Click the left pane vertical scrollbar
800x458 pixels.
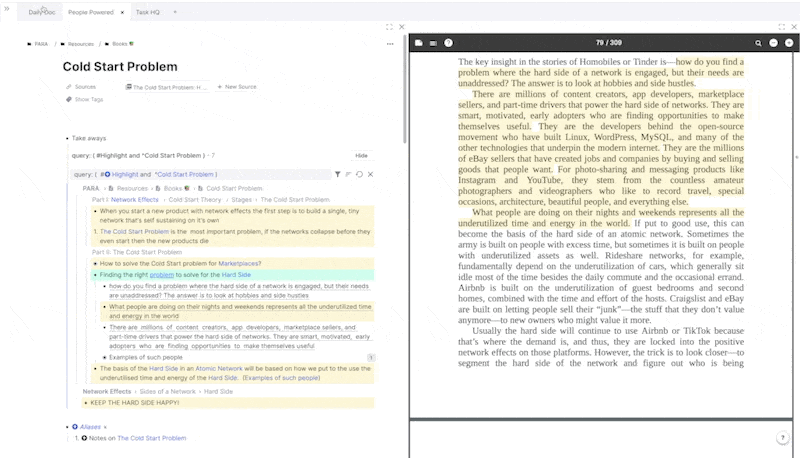pos(405,89)
